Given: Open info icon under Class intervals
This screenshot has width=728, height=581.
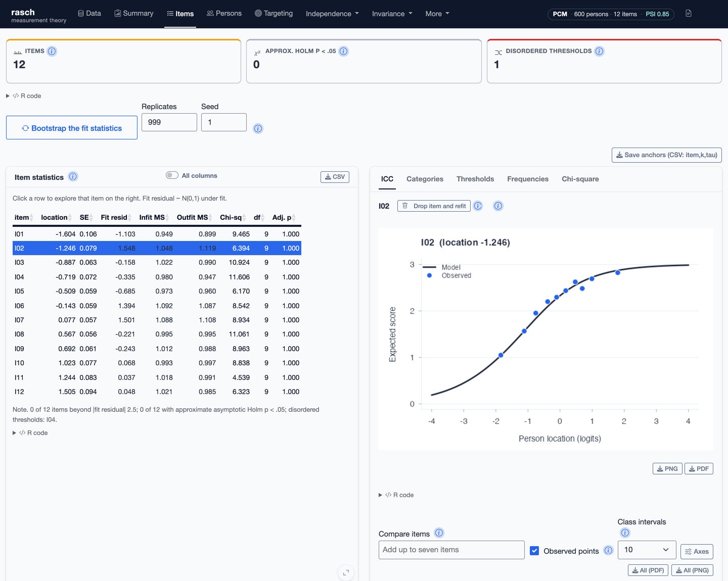Looking at the screenshot, I should [625, 533].
